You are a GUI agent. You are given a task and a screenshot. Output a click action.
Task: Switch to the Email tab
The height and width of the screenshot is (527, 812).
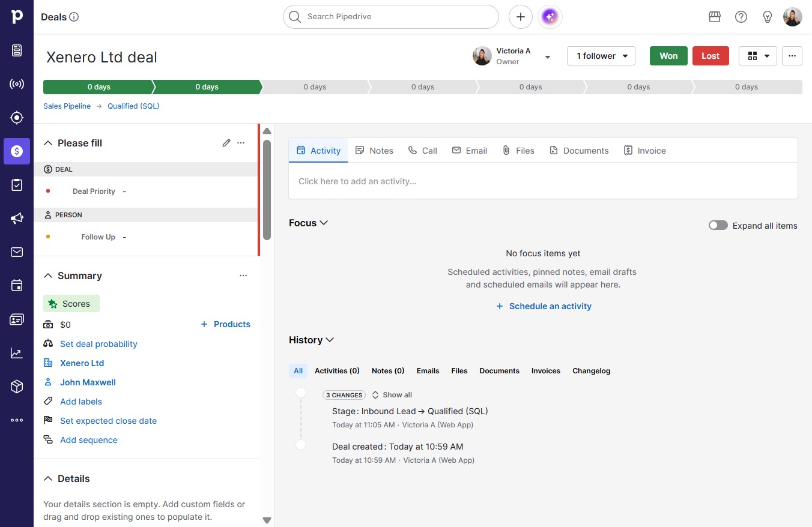pyautogui.click(x=470, y=151)
